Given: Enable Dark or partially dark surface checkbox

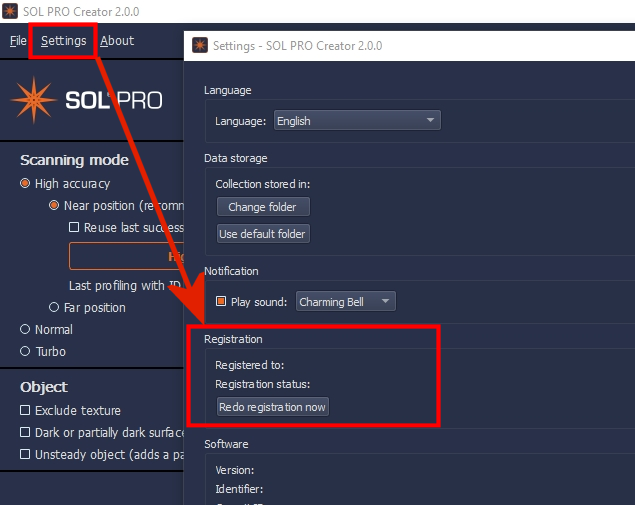Looking at the screenshot, I should (25, 432).
